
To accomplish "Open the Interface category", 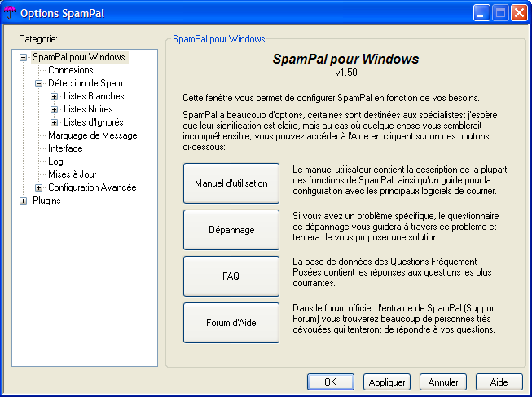I will click(x=65, y=148).
